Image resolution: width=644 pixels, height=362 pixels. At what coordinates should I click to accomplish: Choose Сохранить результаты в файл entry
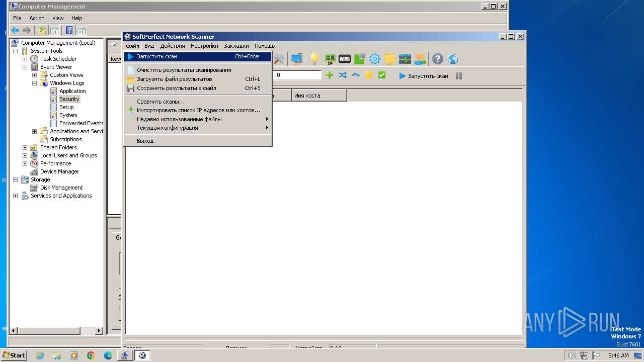(x=198, y=88)
